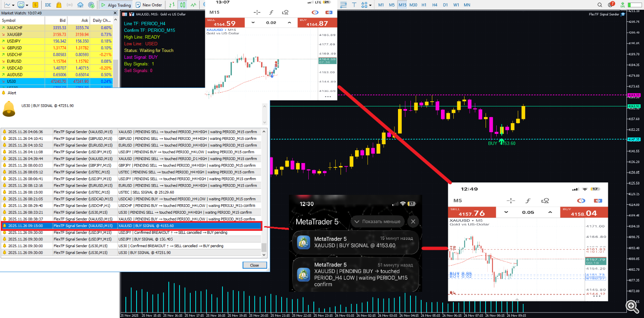Select the text label T tool
This screenshot has height=318, width=644.
[354, 5]
